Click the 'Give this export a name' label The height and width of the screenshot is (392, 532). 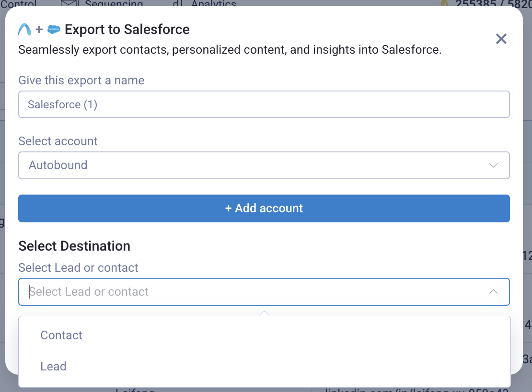pos(81,81)
